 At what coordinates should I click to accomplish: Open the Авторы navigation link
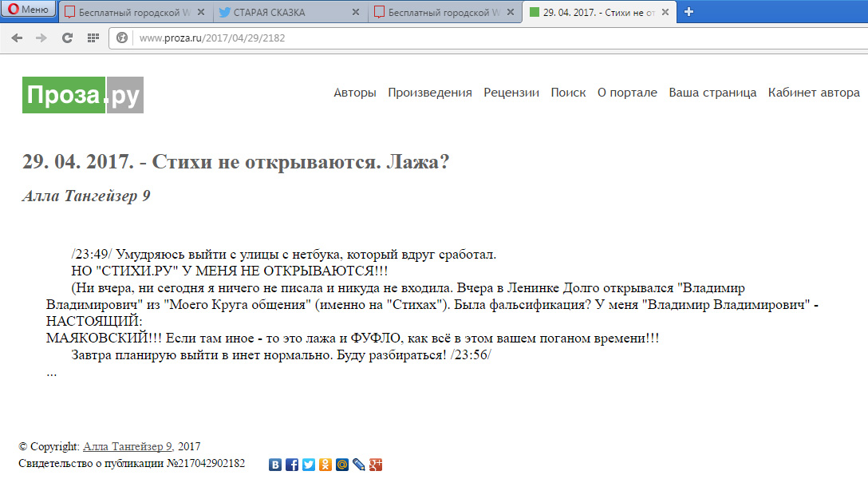point(354,93)
